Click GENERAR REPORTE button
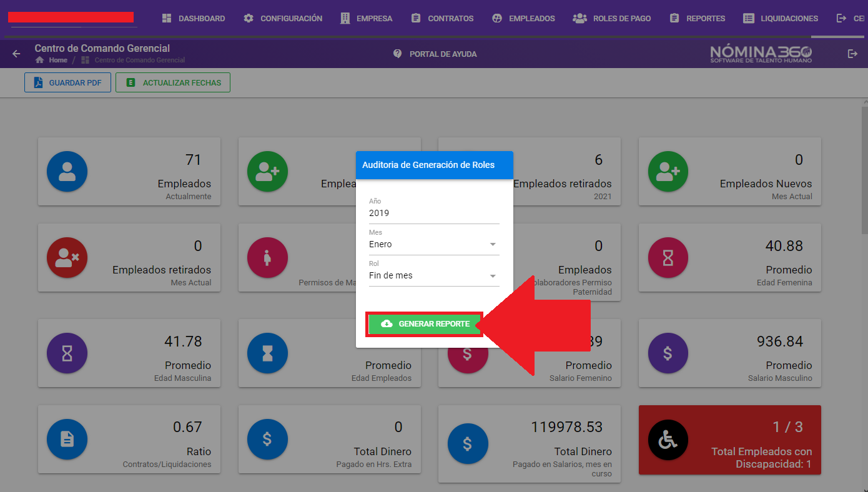Image resolution: width=868 pixels, height=492 pixels. click(425, 324)
